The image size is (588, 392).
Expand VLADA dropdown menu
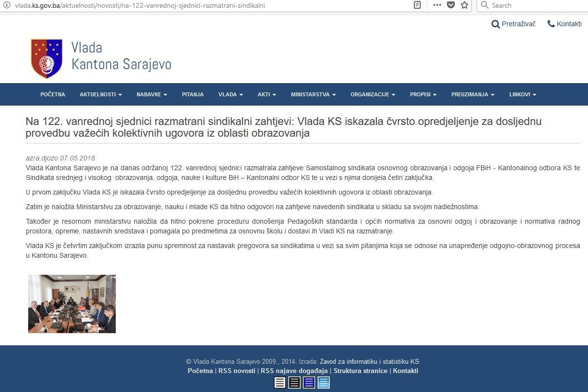point(231,94)
